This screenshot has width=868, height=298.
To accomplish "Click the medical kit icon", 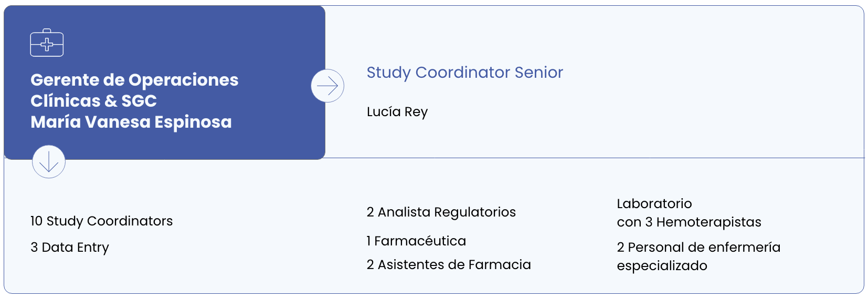I will (47, 43).
